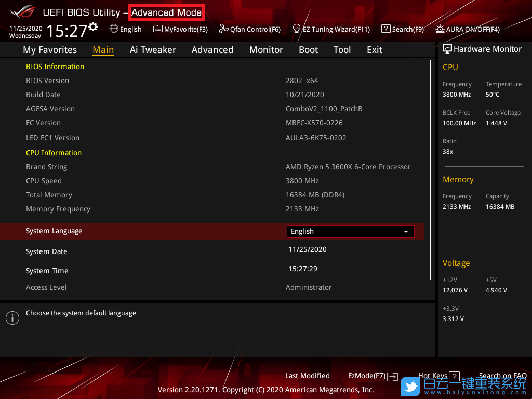Open the Advanced tab
The height and width of the screenshot is (399, 532).
point(212,50)
